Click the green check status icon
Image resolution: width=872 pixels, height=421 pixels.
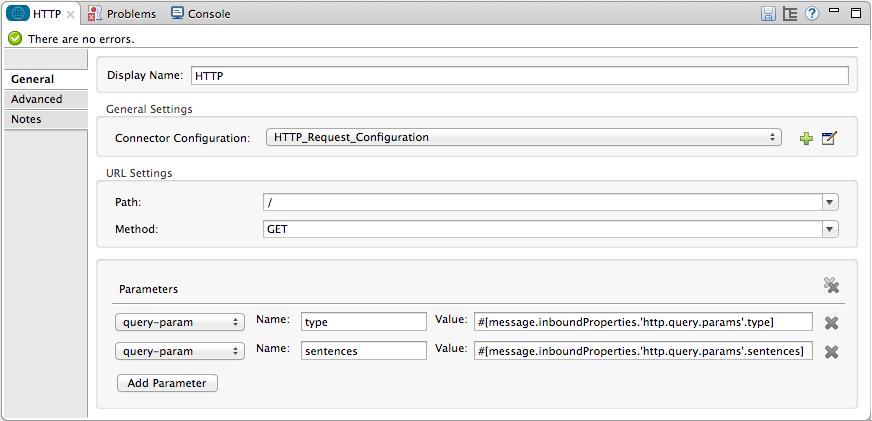pos(16,39)
